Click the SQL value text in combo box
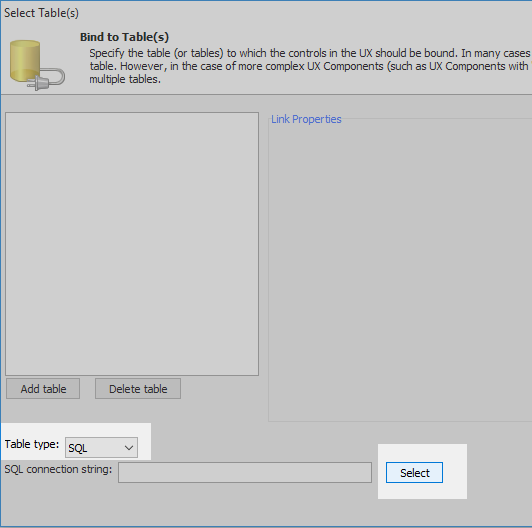The image size is (532, 528). (78, 448)
